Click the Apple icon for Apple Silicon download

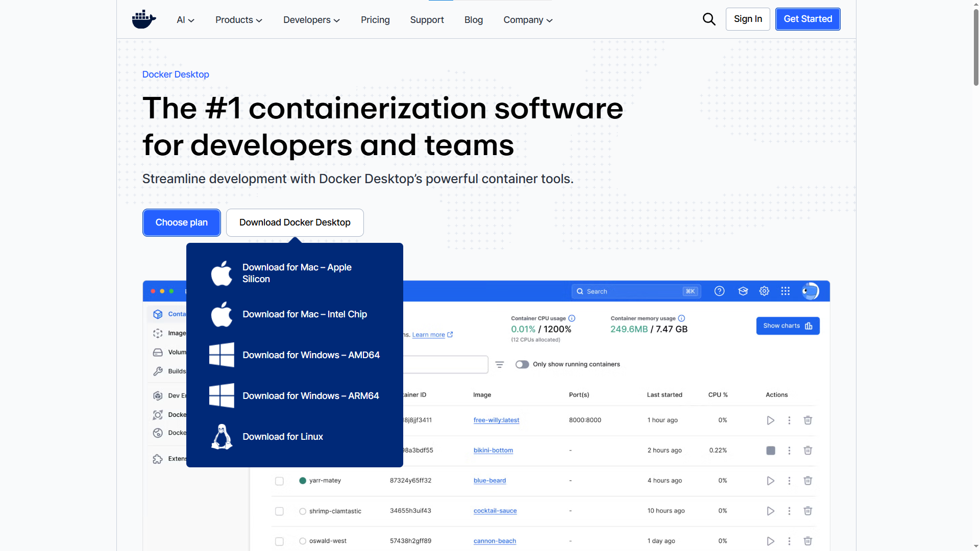pos(222,273)
